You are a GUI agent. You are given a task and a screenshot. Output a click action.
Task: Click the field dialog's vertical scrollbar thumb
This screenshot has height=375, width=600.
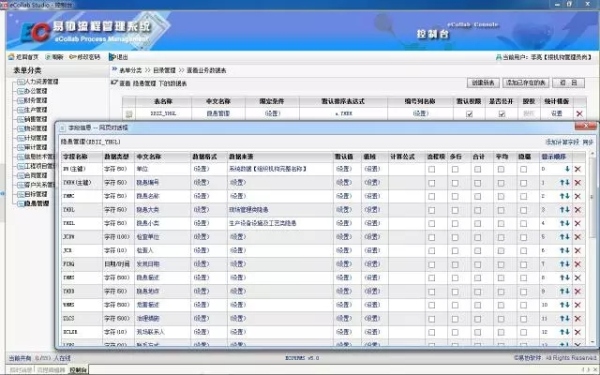(x=593, y=197)
